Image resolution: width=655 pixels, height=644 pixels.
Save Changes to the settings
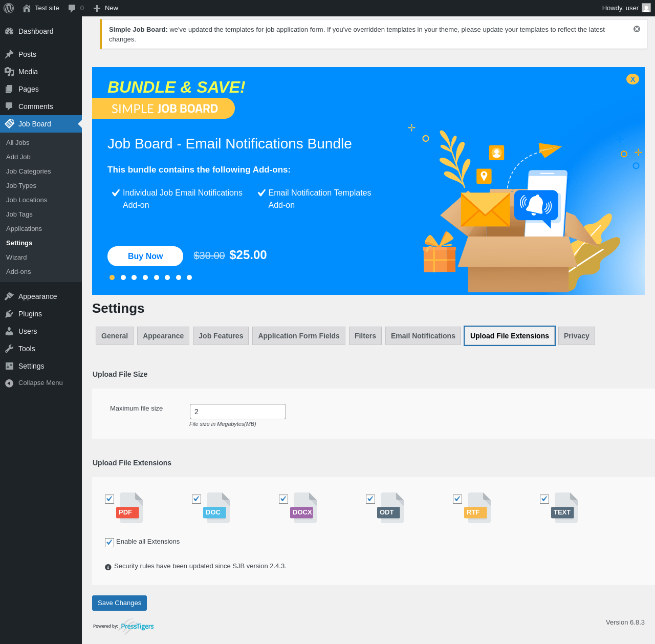click(119, 603)
